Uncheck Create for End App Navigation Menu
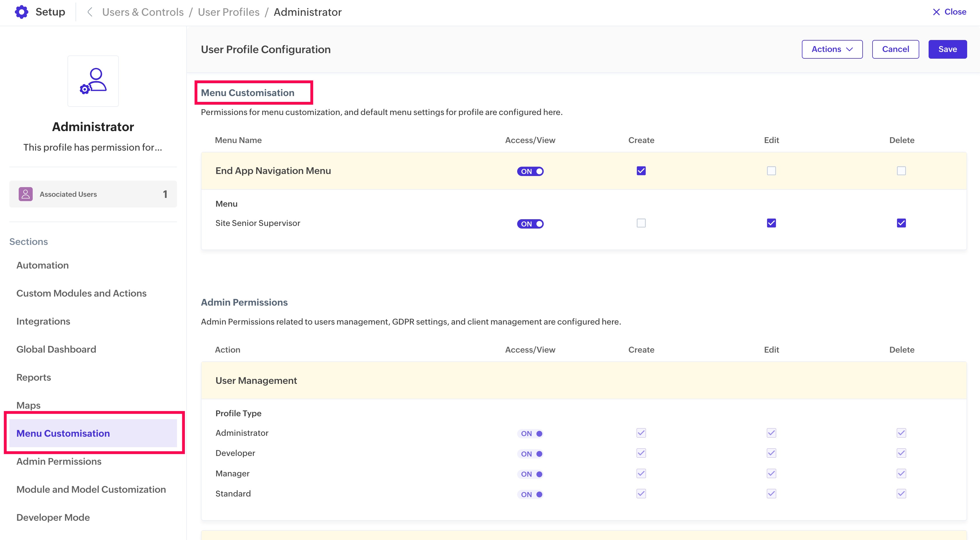Screen dimensions: 980x540 click(641, 171)
